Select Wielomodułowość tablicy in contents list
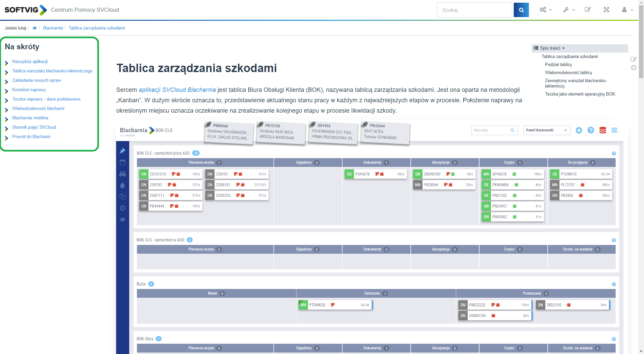 (x=568, y=73)
